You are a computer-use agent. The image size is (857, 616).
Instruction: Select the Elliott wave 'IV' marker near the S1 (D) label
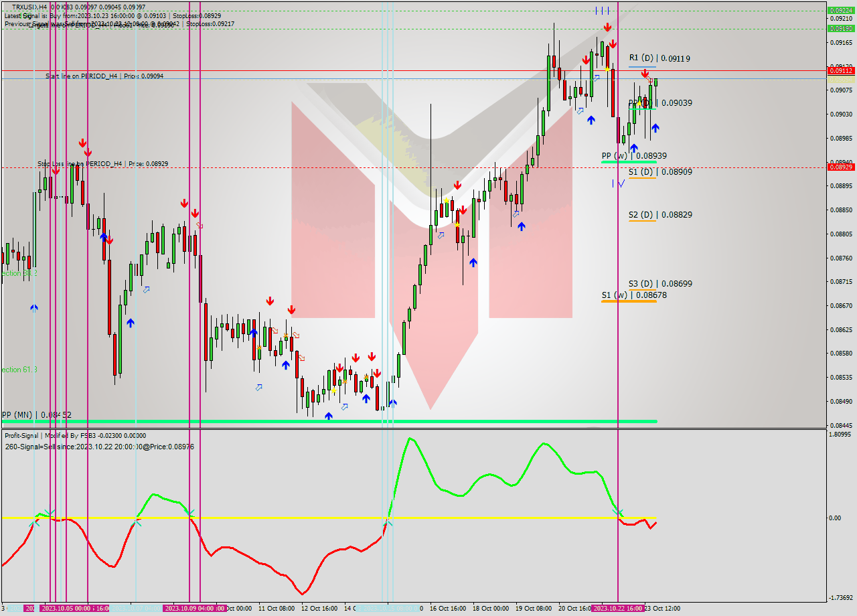tap(619, 183)
